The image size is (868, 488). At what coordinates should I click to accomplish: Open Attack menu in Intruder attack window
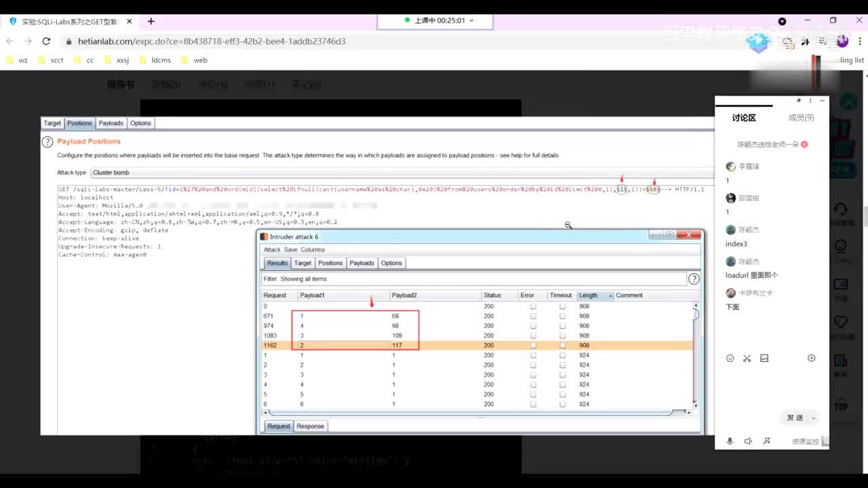click(x=272, y=250)
